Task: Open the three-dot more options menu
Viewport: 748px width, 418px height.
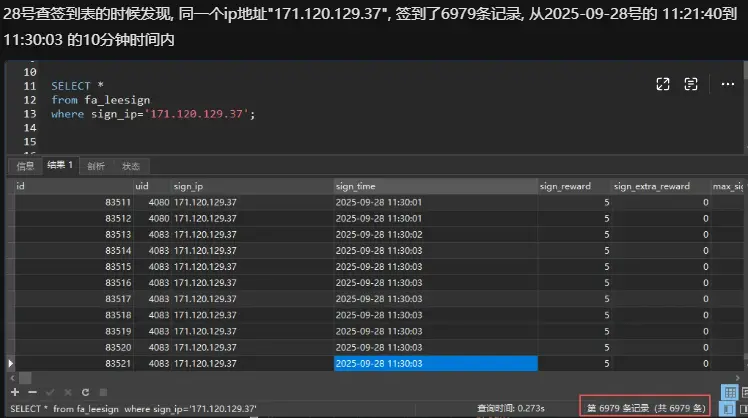Action: (x=727, y=84)
